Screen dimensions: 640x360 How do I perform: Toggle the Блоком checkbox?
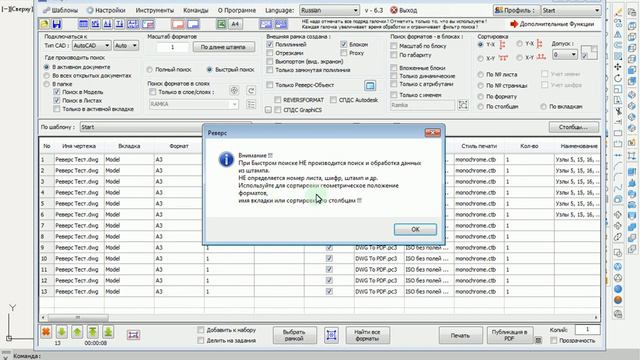[x=344, y=44]
